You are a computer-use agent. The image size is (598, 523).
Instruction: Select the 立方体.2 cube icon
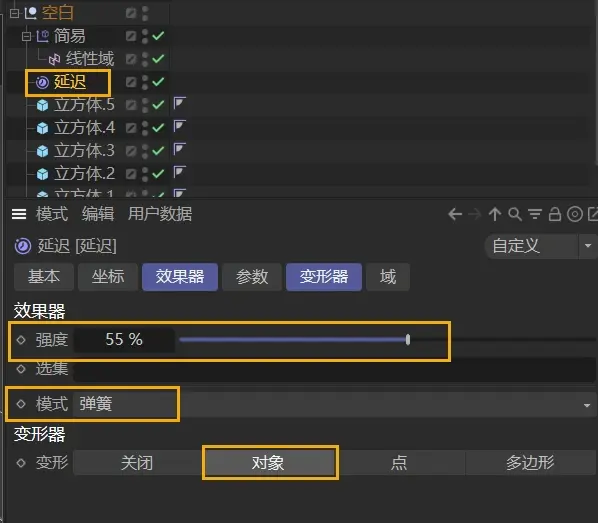point(42,174)
